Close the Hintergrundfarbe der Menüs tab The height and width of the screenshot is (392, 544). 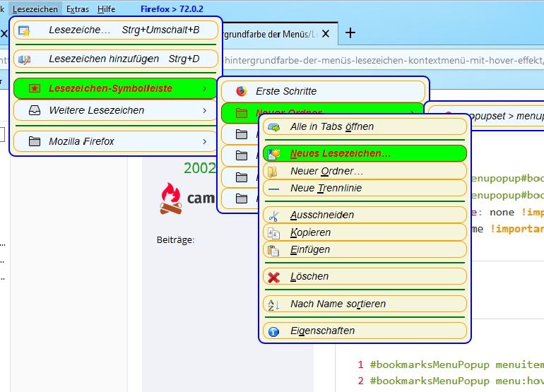point(326,34)
